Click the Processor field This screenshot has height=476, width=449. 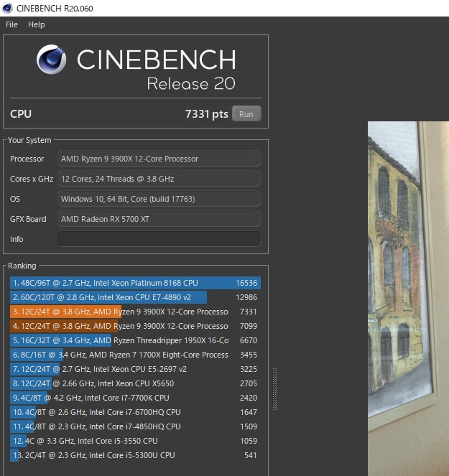(x=159, y=159)
